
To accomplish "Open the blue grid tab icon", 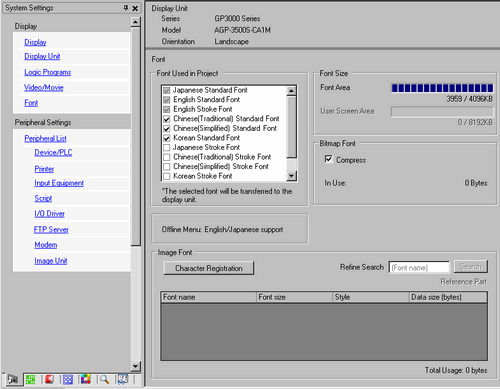I will click(68, 379).
